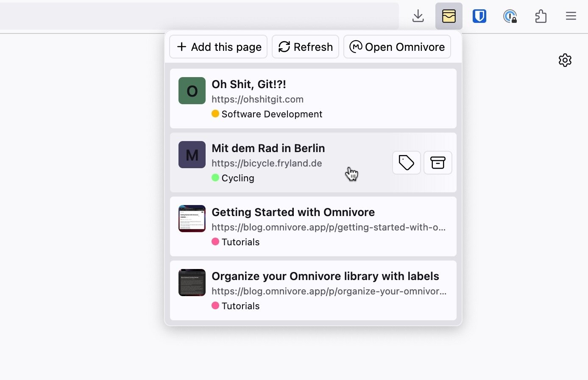The height and width of the screenshot is (380, 588).
Task: Open the Firefox hamburger menu
Action: [x=571, y=16]
